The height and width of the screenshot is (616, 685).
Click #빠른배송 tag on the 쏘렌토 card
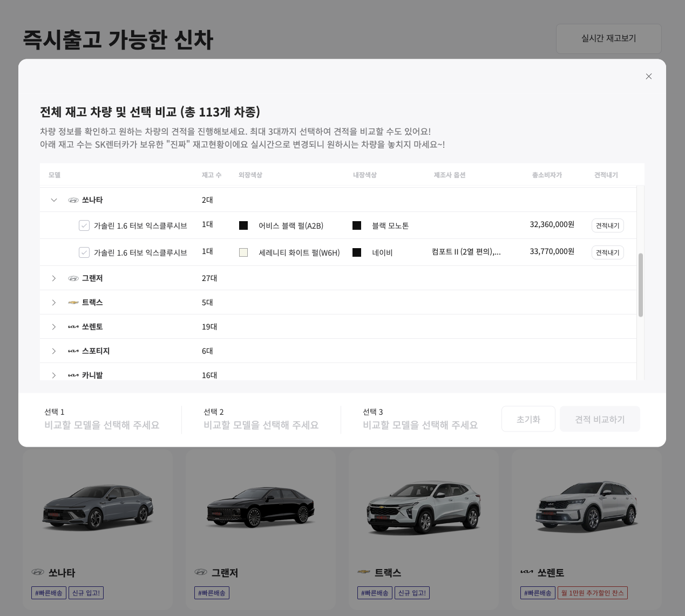click(x=538, y=593)
